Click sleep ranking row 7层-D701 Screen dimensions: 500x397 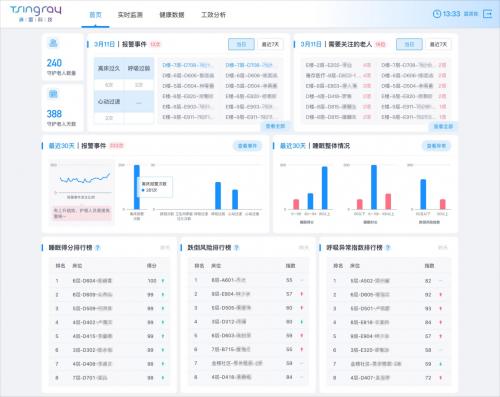point(109,378)
